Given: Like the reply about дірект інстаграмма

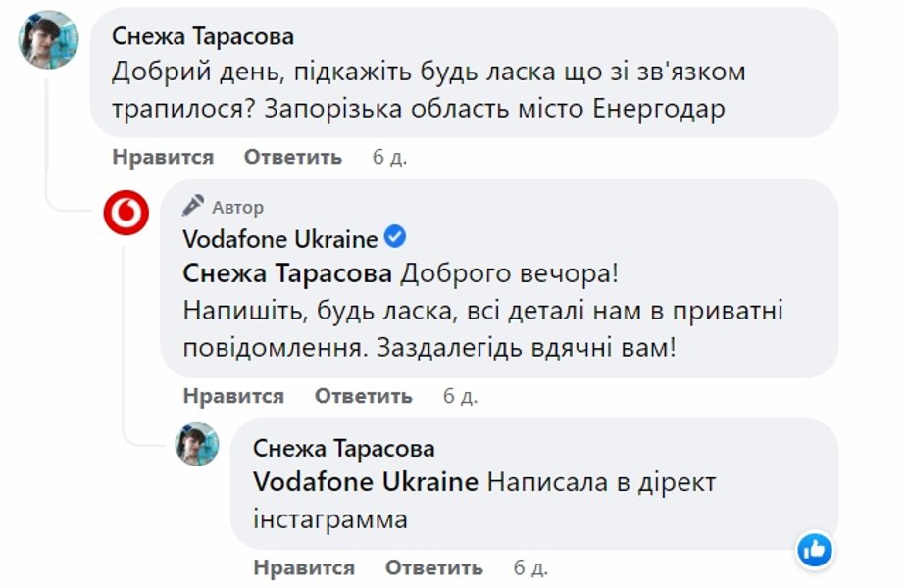Looking at the screenshot, I should coord(304,567).
